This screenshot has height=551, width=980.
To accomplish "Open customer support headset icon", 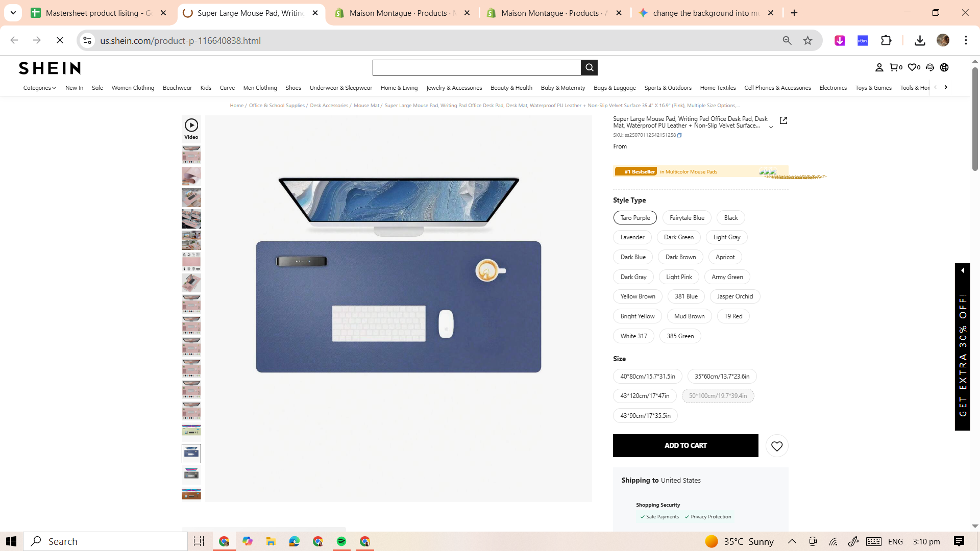I will tap(930, 67).
